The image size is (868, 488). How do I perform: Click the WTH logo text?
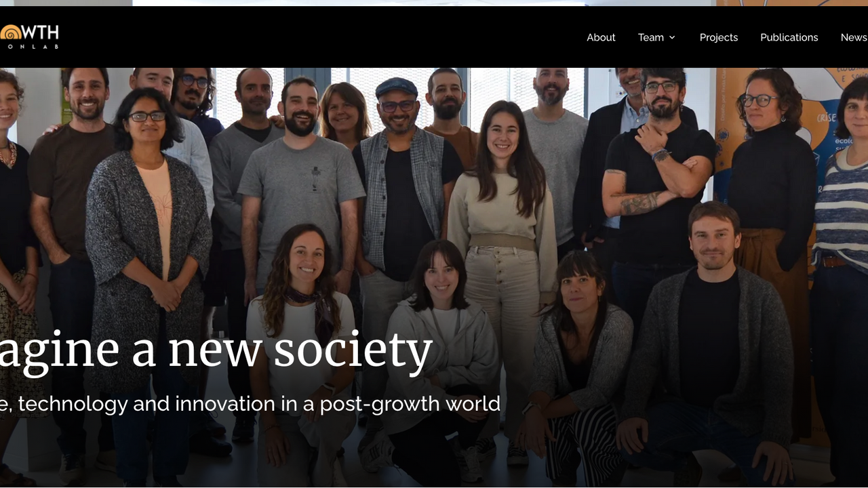pyautogui.click(x=41, y=33)
